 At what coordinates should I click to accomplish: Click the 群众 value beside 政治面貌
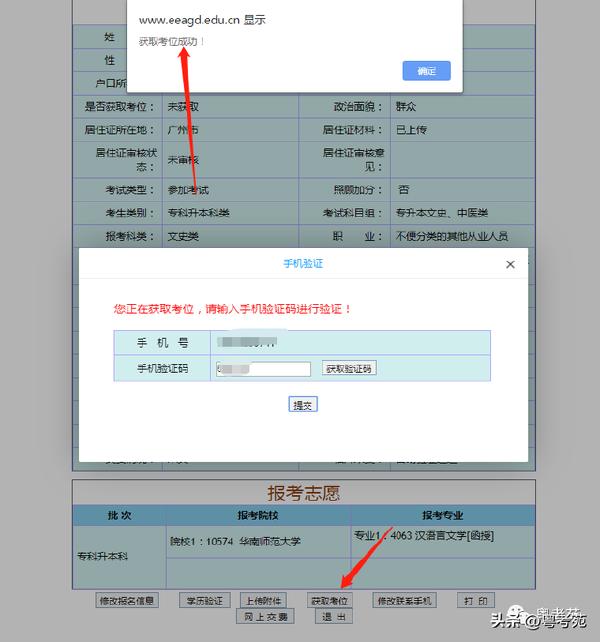click(406, 107)
